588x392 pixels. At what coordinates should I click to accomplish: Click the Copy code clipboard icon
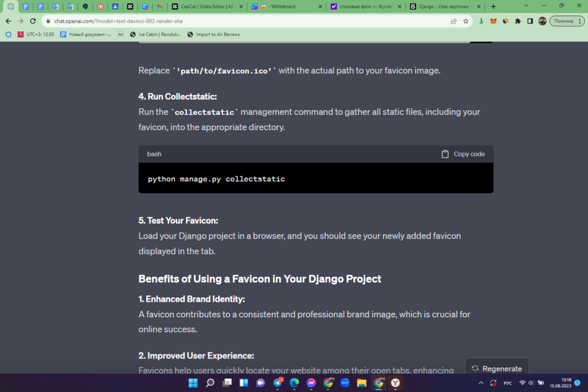click(x=445, y=154)
